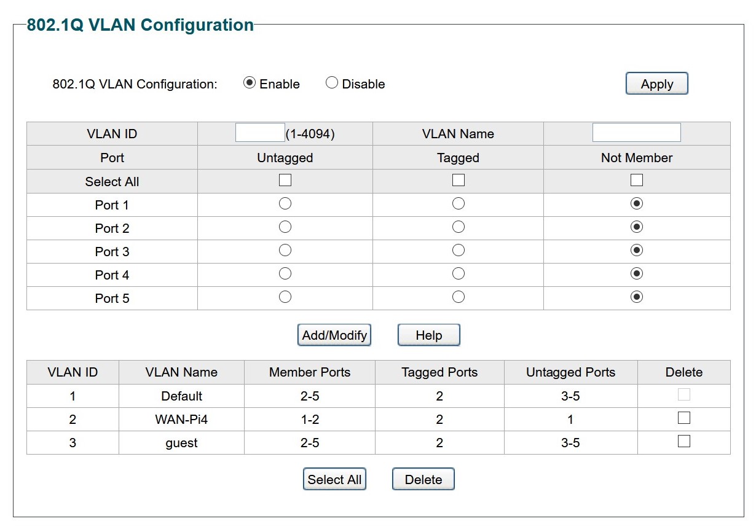The height and width of the screenshot is (532, 756).
Task: Set Port 1 to Untagged
Action: [x=285, y=203]
